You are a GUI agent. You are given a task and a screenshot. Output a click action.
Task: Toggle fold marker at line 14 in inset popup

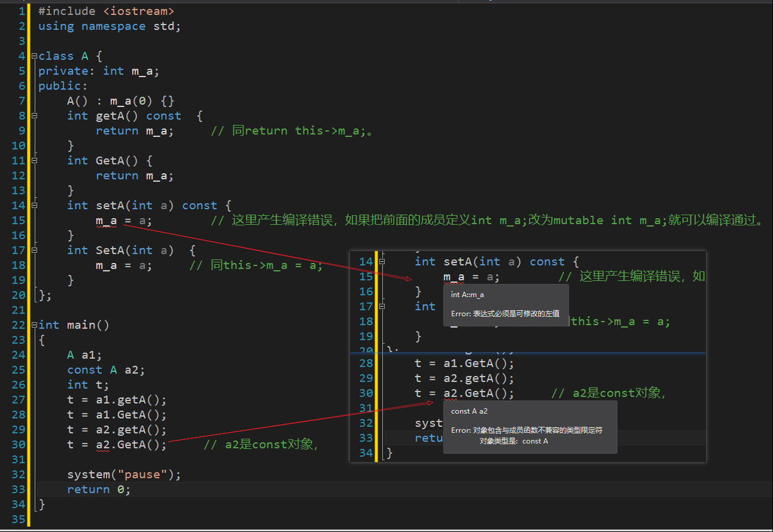point(382,261)
